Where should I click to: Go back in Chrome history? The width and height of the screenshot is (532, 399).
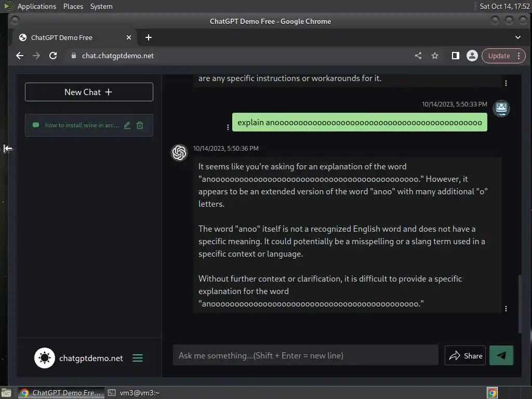[20, 56]
